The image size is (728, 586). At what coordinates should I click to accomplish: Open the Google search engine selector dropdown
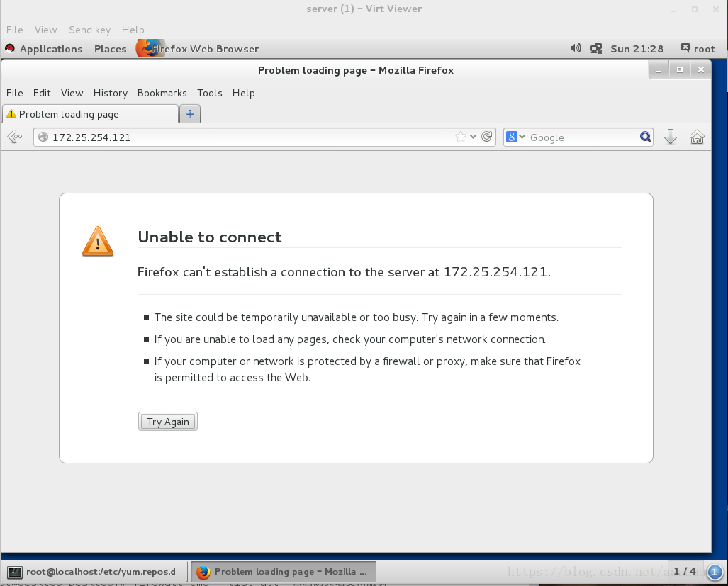point(515,137)
